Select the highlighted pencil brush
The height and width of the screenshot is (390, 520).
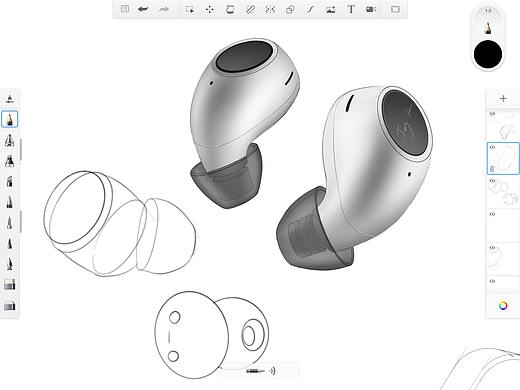click(10, 119)
